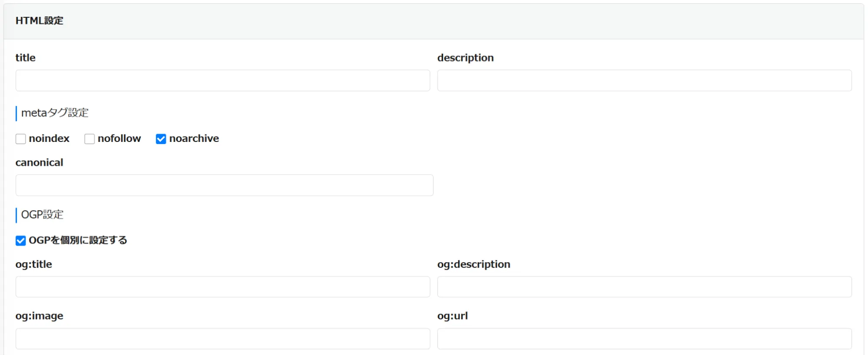868x355 pixels.
Task: Click the OGP設定 section heading
Action: (42, 215)
